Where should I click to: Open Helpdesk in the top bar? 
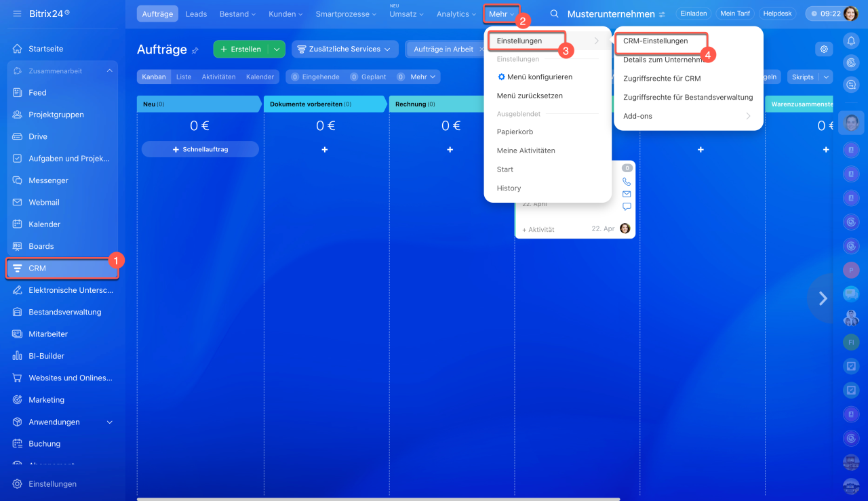pyautogui.click(x=778, y=14)
